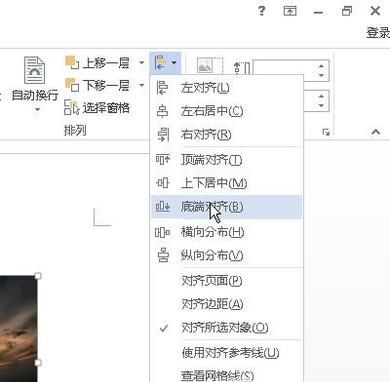Toggle 查看网格线(S) view gridlines

click(227, 375)
